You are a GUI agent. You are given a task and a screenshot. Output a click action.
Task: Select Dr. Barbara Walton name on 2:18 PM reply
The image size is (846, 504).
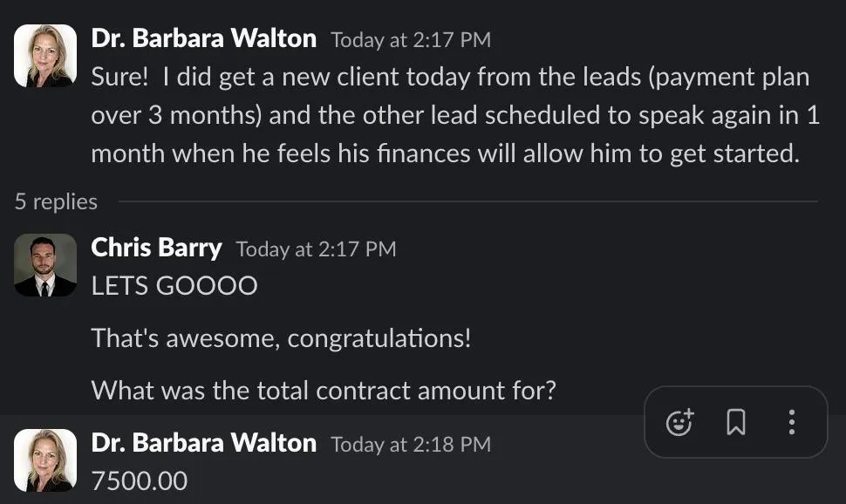[x=203, y=443]
